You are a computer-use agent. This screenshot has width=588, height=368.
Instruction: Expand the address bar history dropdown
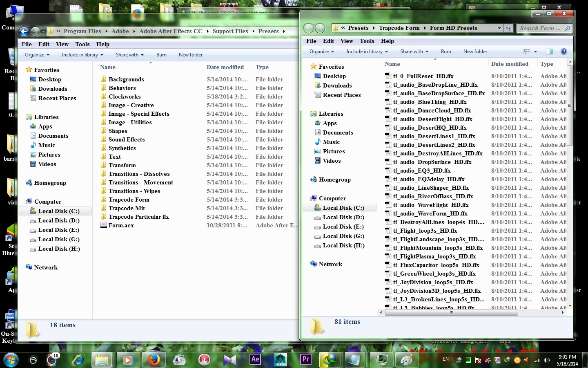[499, 28]
